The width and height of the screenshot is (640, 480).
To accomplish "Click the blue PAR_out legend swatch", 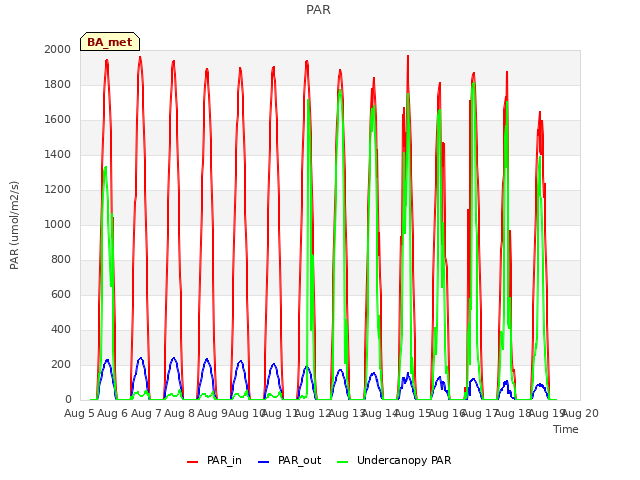I will point(264,462).
